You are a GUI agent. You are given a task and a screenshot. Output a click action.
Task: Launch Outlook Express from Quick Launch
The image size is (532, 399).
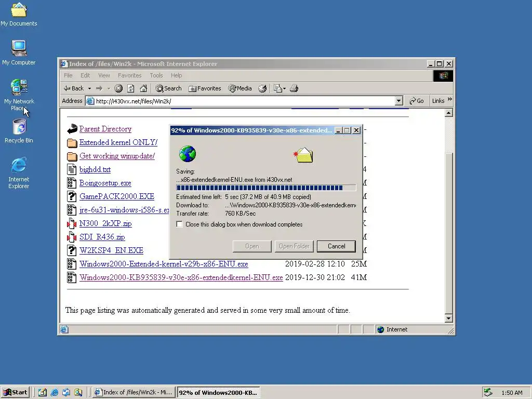pyautogui.click(x=66, y=393)
